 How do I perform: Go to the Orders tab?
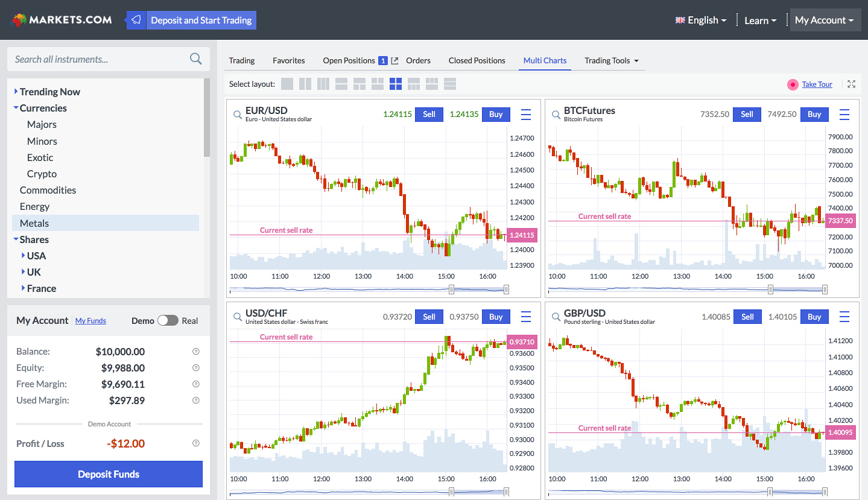tap(418, 60)
